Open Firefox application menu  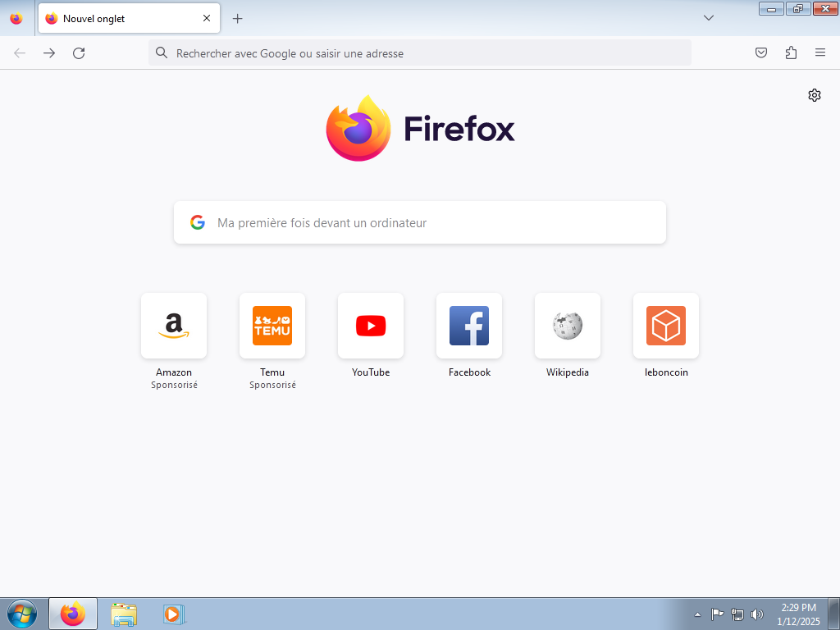coord(819,52)
